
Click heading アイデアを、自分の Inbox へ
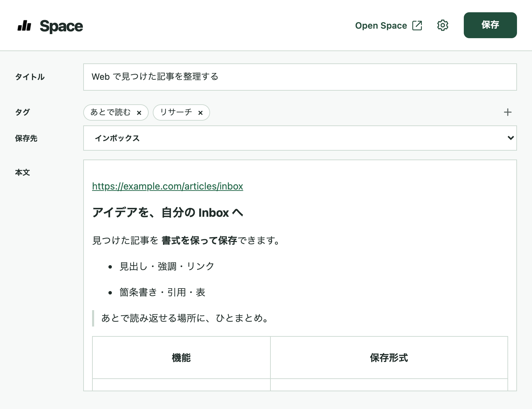(x=168, y=213)
